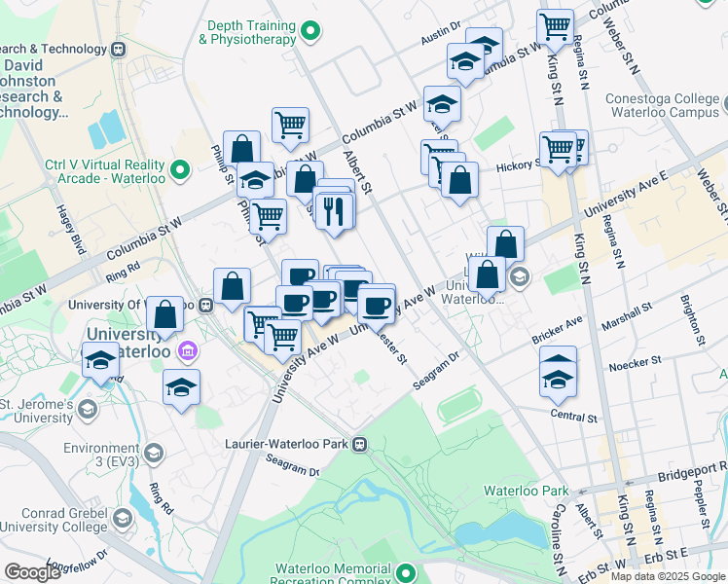Select shopping cart marker on University Ave W
The width and height of the screenshot is (728, 584).
click(283, 339)
